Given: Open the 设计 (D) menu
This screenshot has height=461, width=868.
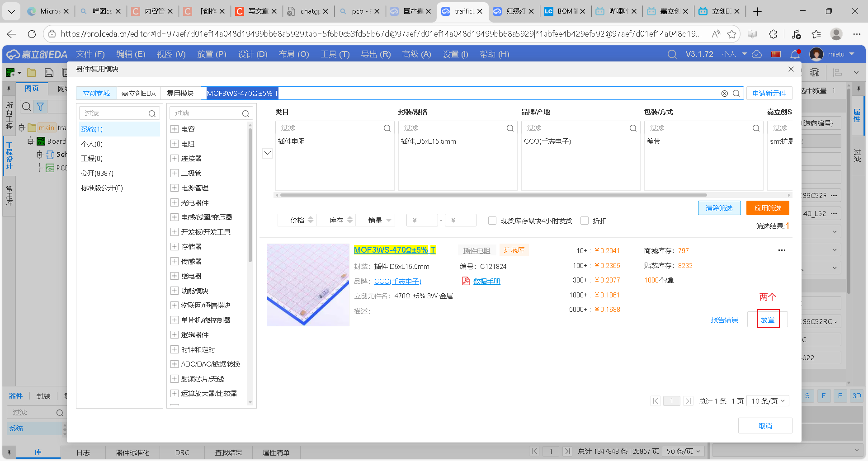Looking at the screenshot, I should [x=252, y=54].
